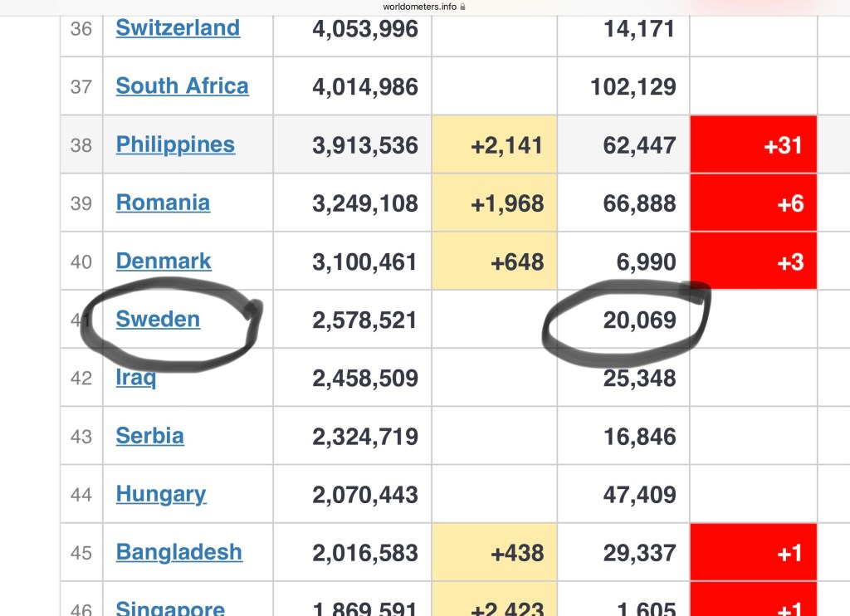Click Sweden's circled 20,069 deaths cell
850x616 pixels.
[x=639, y=320]
